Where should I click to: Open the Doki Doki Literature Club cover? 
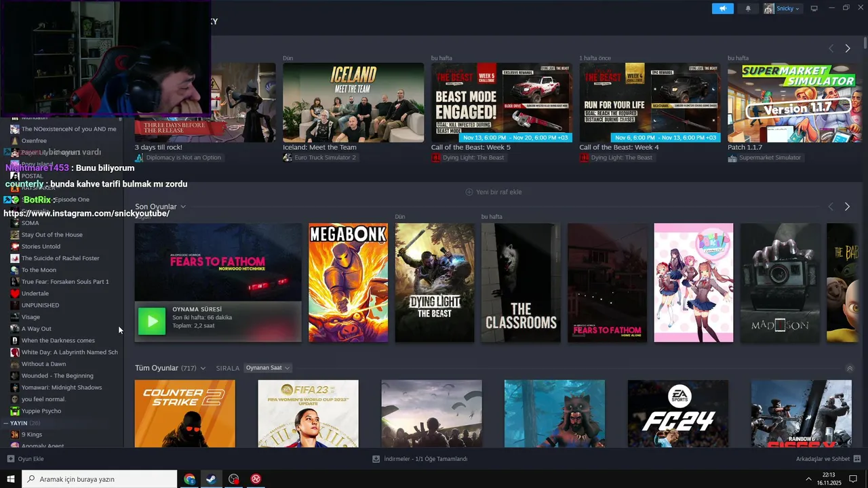tap(693, 283)
